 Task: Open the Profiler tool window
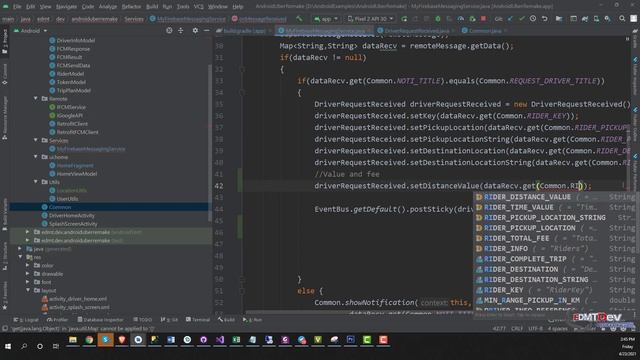point(58,320)
